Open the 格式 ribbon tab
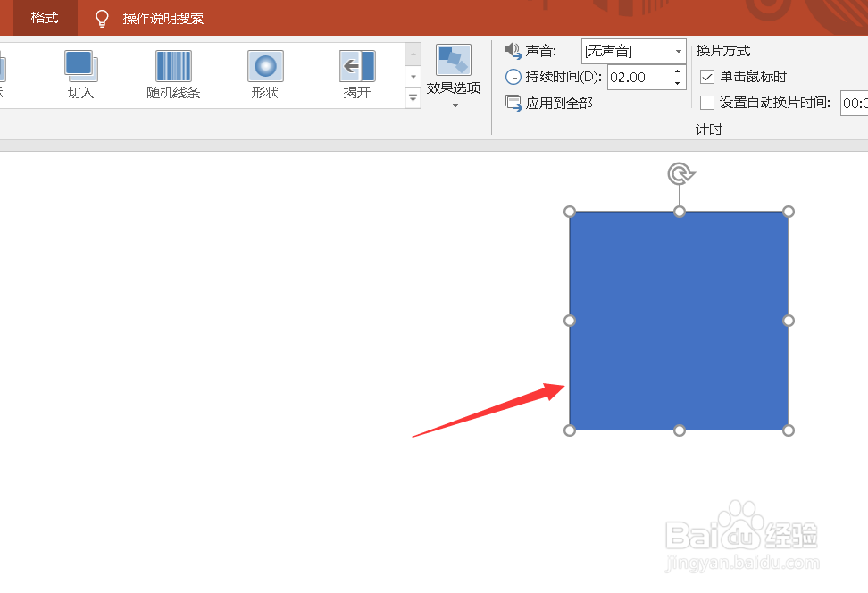 45,18
